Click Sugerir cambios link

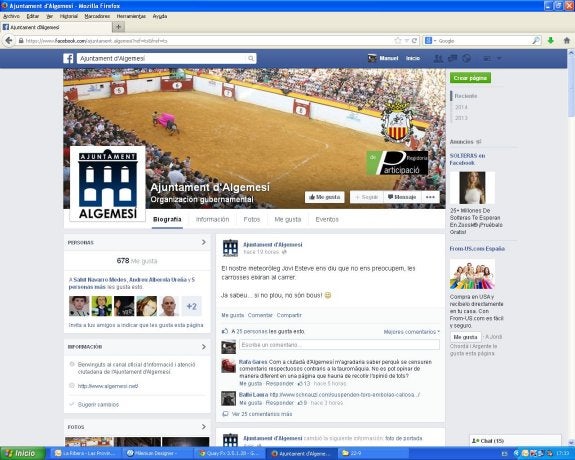click(x=98, y=404)
